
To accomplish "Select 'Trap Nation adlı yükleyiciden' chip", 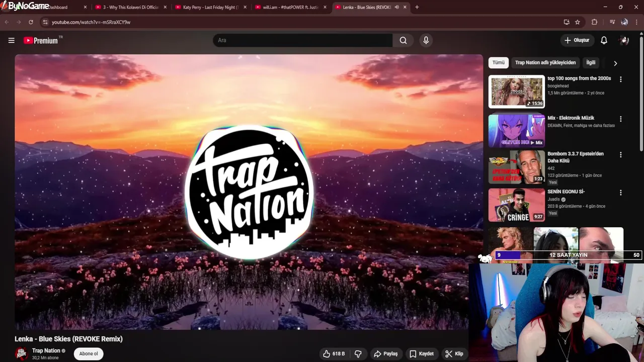I will pos(545,63).
